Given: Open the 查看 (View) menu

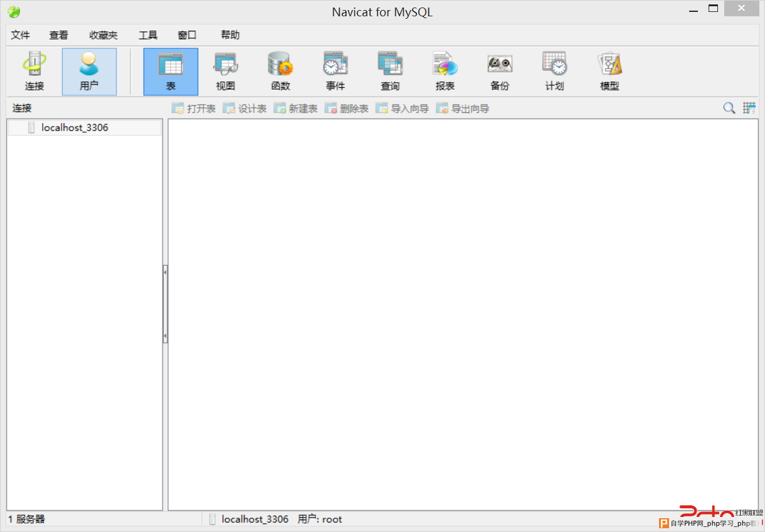Looking at the screenshot, I should click(59, 35).
